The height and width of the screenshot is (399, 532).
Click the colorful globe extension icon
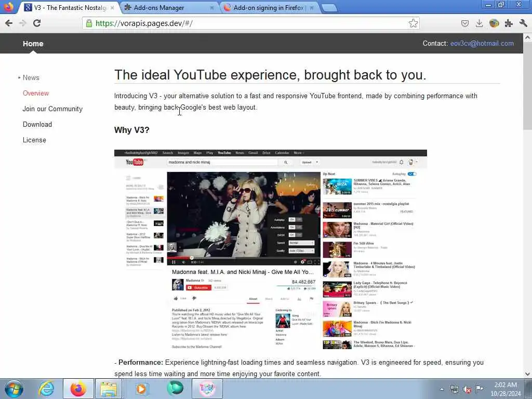click(494, 23)
